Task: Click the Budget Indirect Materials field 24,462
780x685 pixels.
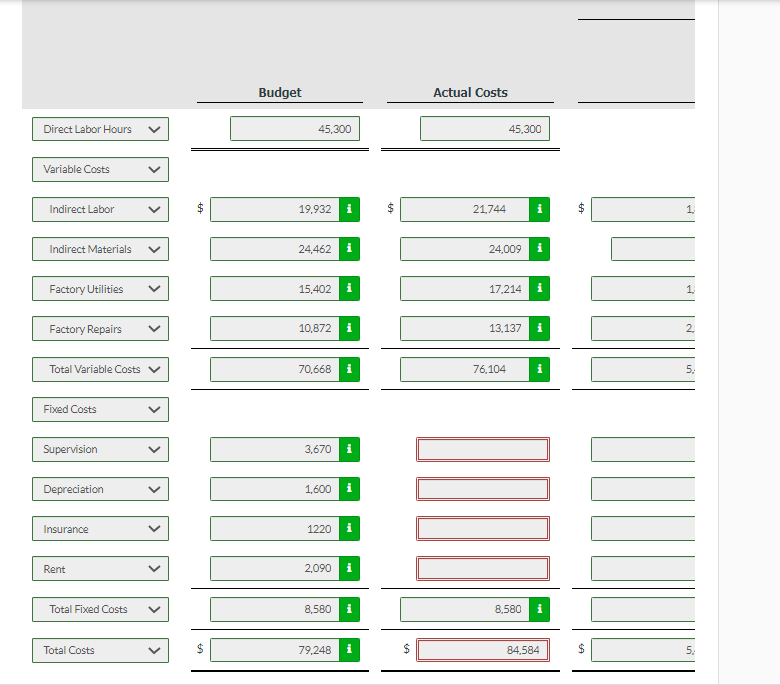Action: coord(275,249)
